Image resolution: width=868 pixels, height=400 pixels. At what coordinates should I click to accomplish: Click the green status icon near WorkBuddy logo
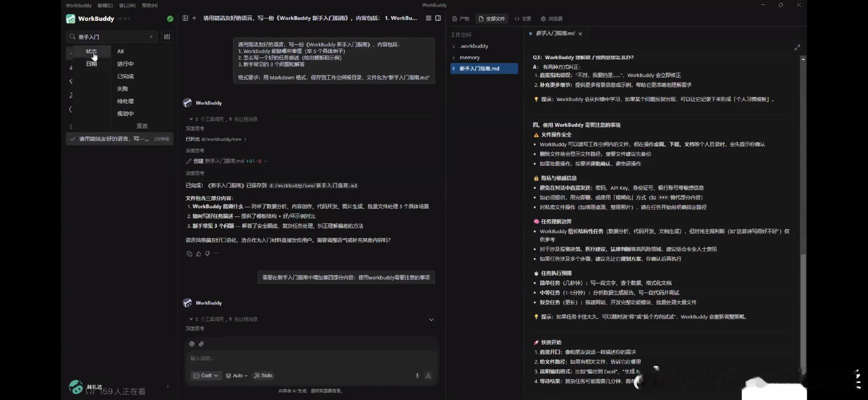[170, 19]
